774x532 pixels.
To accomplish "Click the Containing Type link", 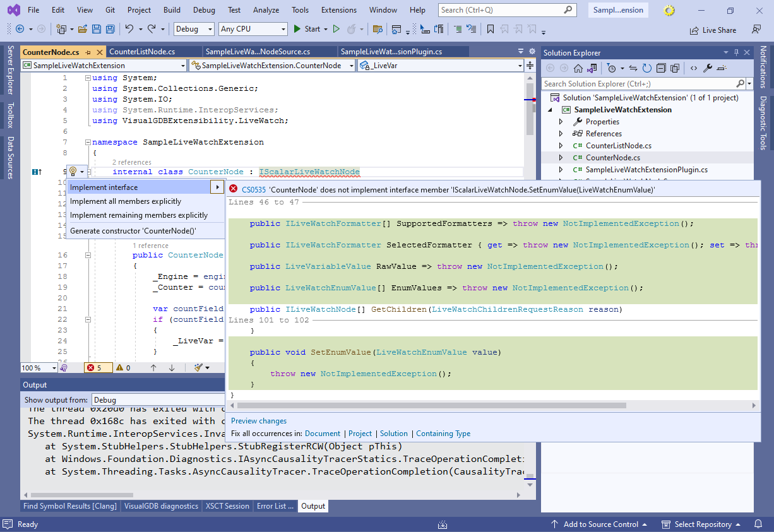I will click(443, 434).
